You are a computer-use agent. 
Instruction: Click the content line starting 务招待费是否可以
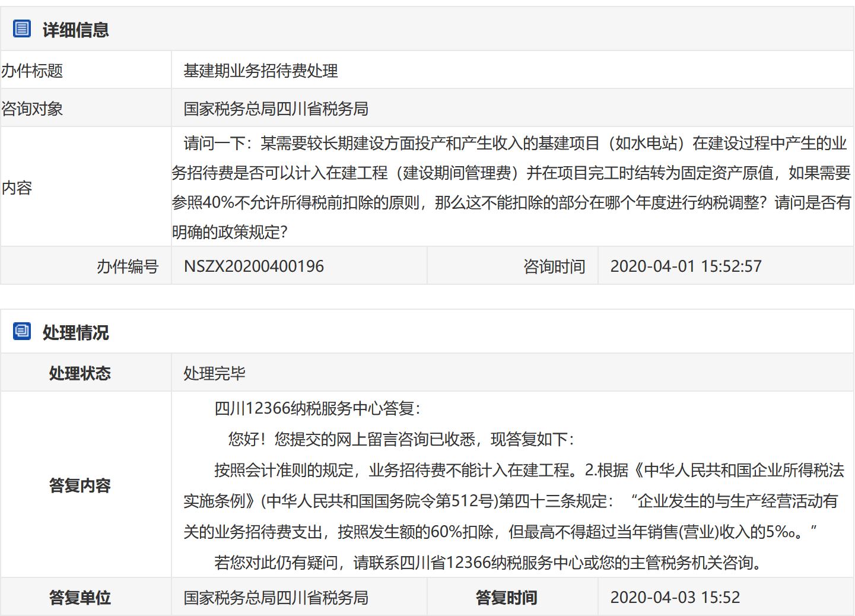[511, 173]
